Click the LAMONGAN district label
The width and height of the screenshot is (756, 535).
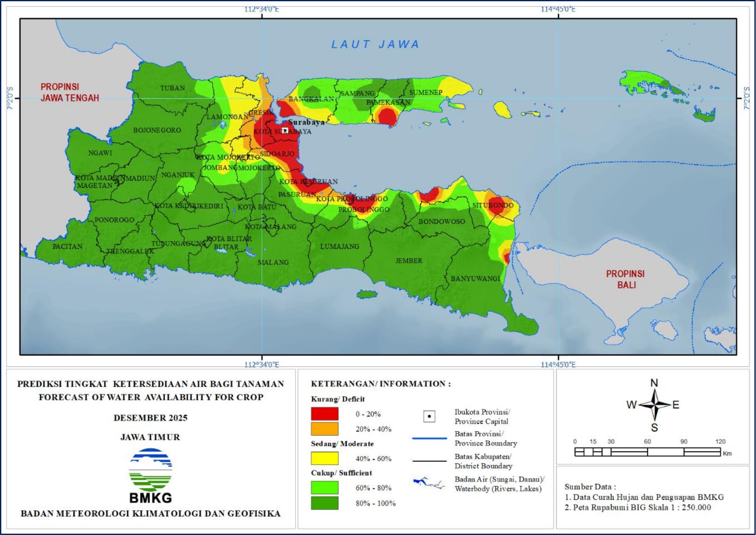(x=228, y=117)
